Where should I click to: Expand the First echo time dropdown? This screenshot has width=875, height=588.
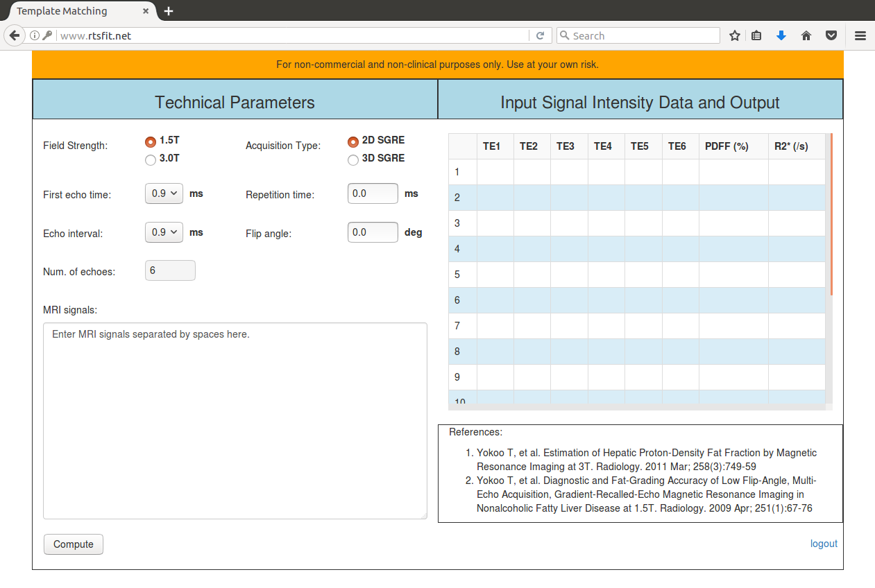pyautogui.click(x=164, y=193)
